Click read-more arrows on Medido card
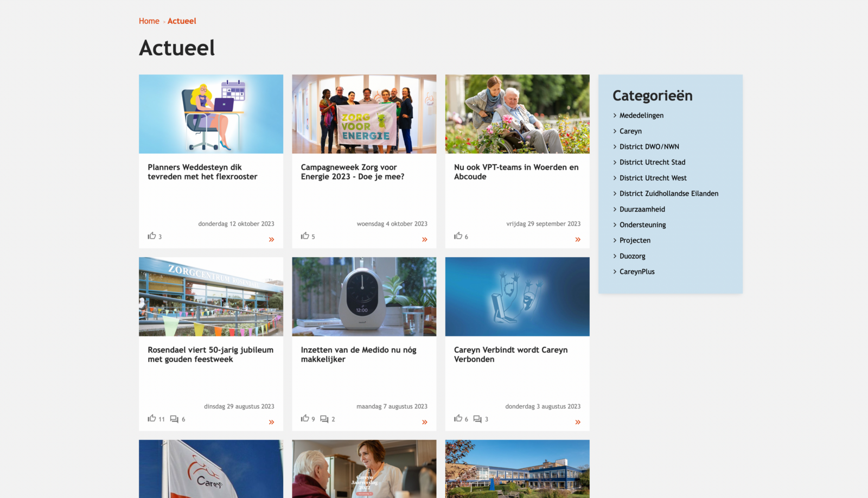Viewport: 868px width, 498px height. [x=425, y=422]
